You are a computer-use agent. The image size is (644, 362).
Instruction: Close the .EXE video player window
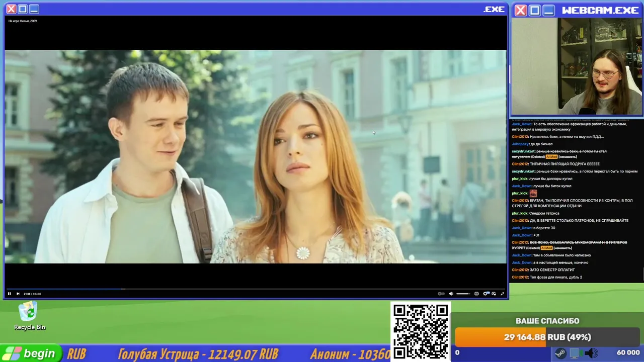click(11, 9)
